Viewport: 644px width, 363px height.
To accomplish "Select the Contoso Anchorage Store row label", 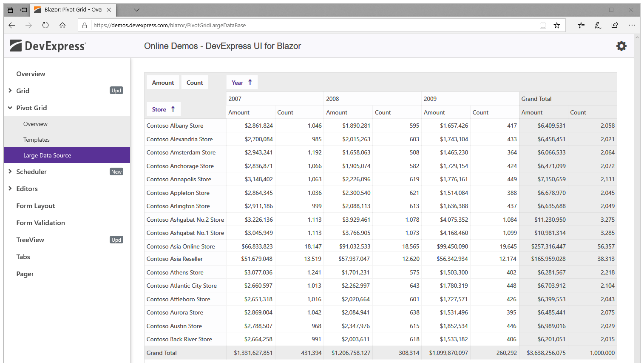I will point(180,166).
